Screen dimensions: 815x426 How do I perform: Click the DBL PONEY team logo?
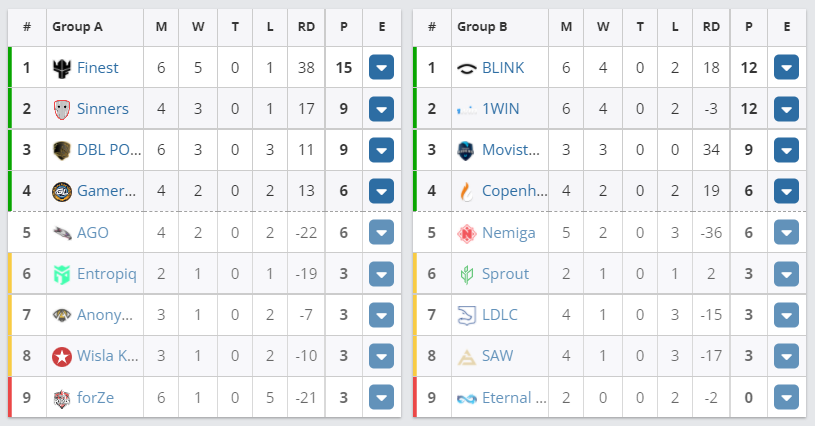point(62,150)
